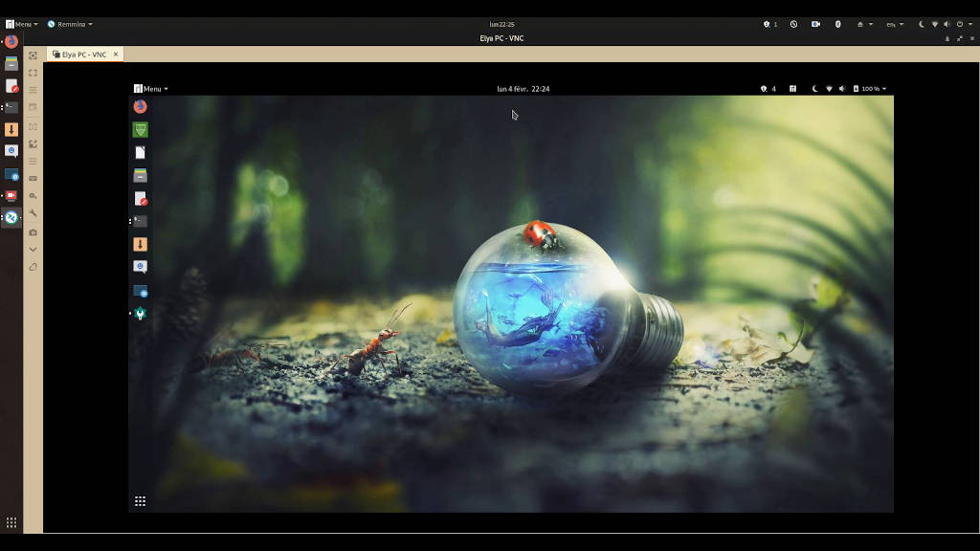Click the remote clock showing lun 4 févr.
980x551 pixels.
tap(523, 89)
